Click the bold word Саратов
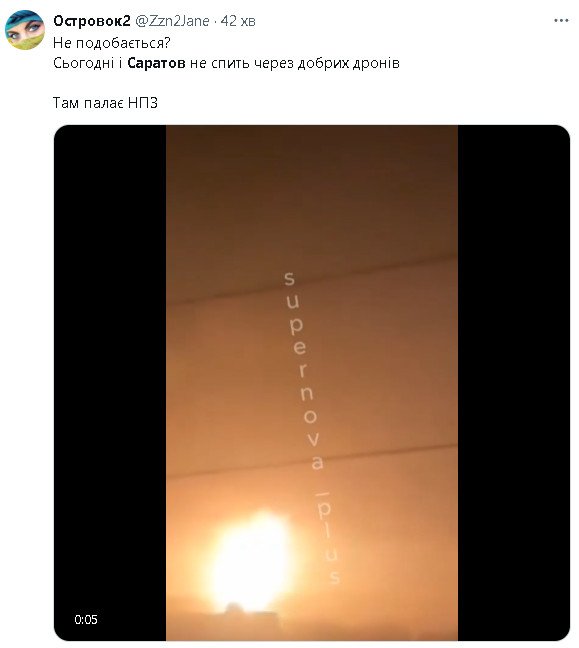 (156, 63)
